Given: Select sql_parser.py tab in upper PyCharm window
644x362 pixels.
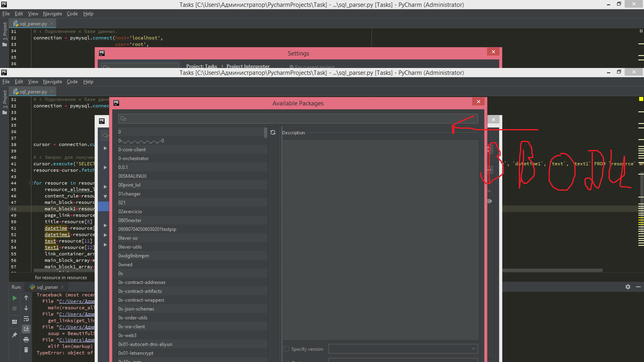Looking at the screenshot, I should [x=33, y=24].
